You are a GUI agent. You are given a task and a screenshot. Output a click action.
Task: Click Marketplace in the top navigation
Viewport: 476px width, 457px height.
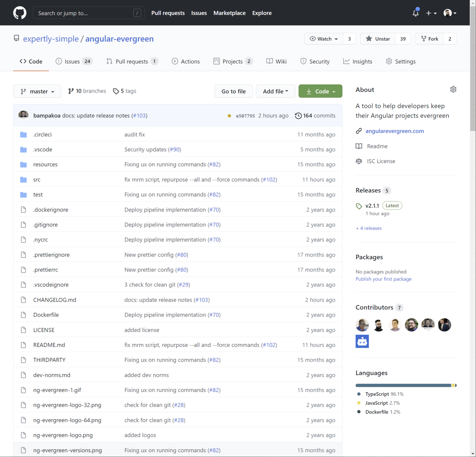point(229,13)
